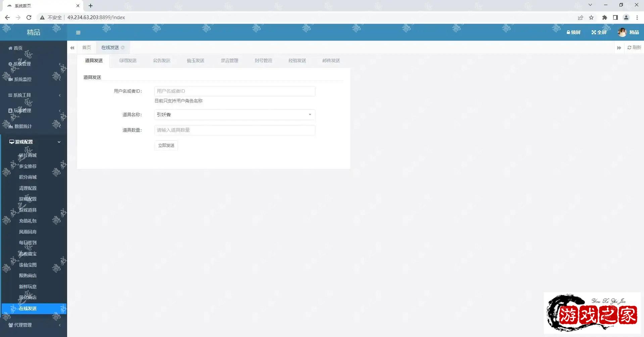
Task: Click the 刷新 refresh icon
Action: (630, 48)
